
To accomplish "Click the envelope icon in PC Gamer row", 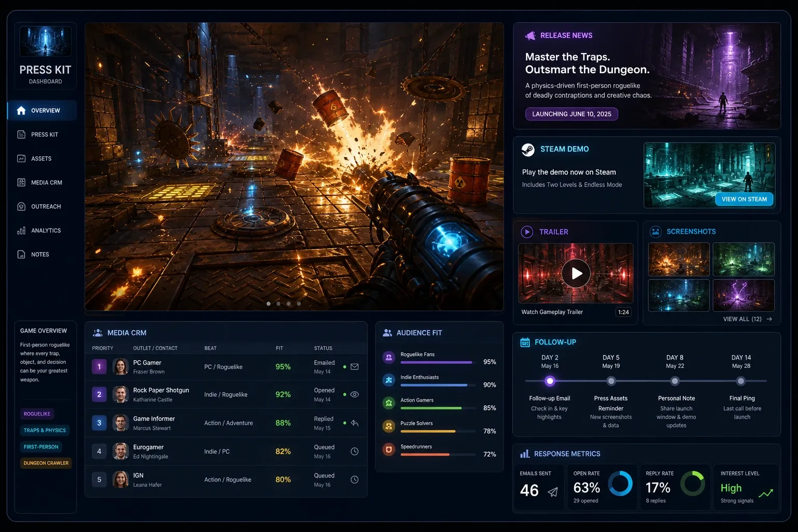I will 355,367.
